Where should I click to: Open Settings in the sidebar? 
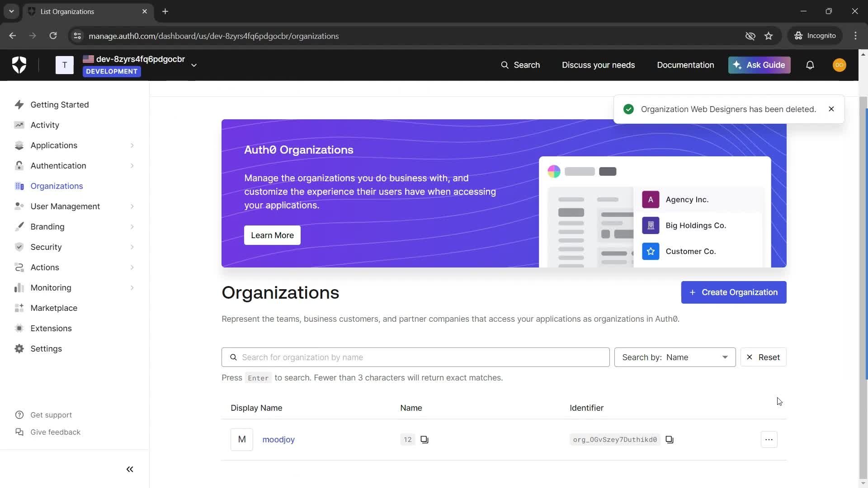46,348
